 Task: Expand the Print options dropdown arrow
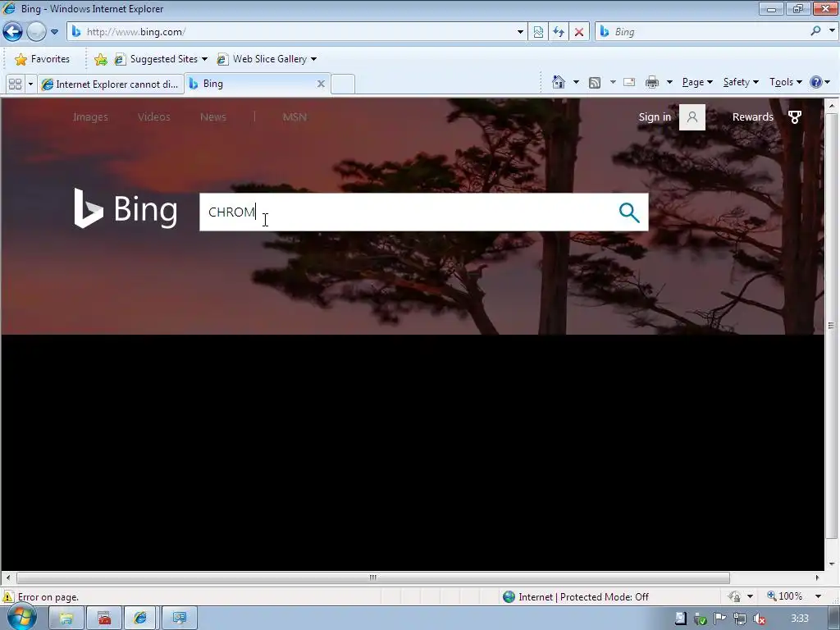point(669,82)
